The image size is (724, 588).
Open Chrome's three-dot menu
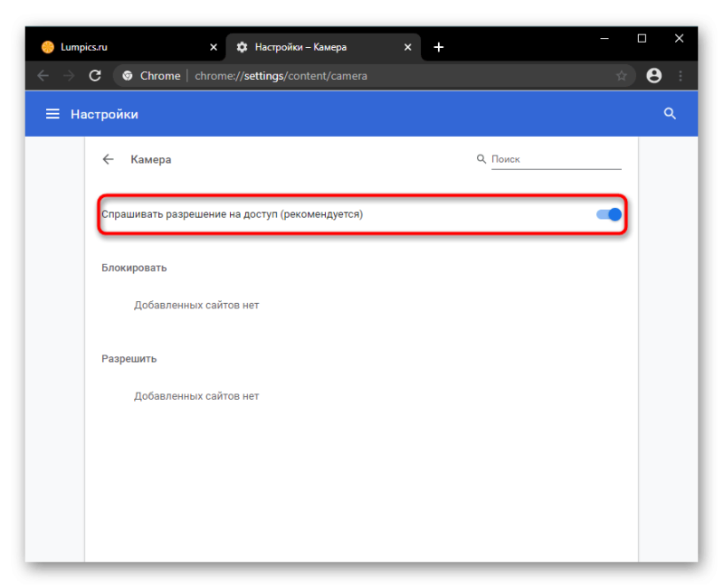pos(681,76)
